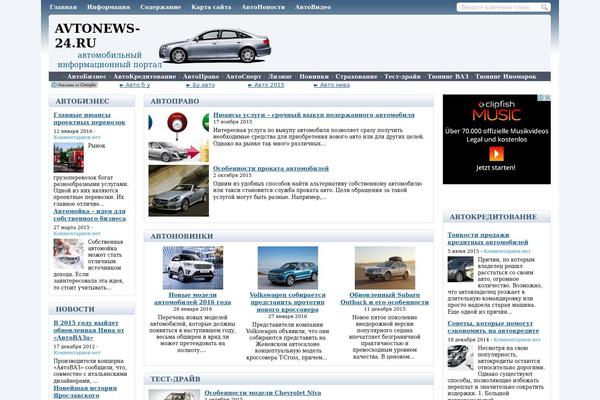Click the magnifier icon in search box
This screenshot has height=400, width=600.
point(544,7)
